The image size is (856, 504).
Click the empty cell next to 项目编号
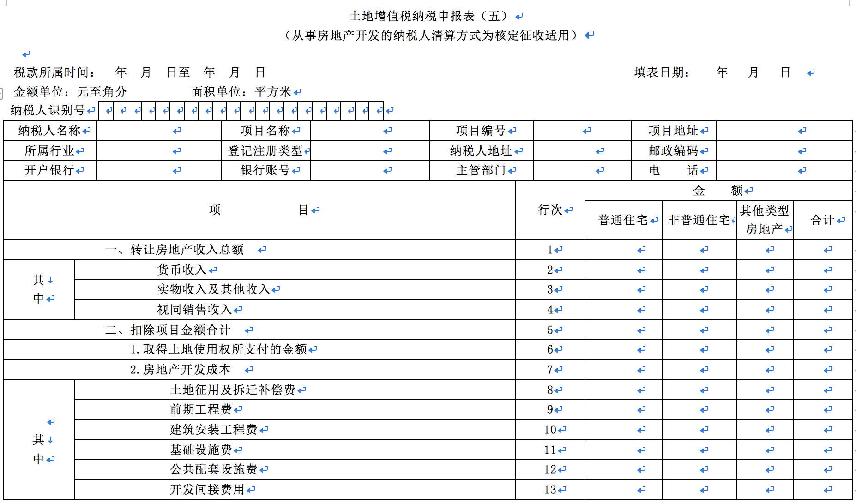(582, 131)
